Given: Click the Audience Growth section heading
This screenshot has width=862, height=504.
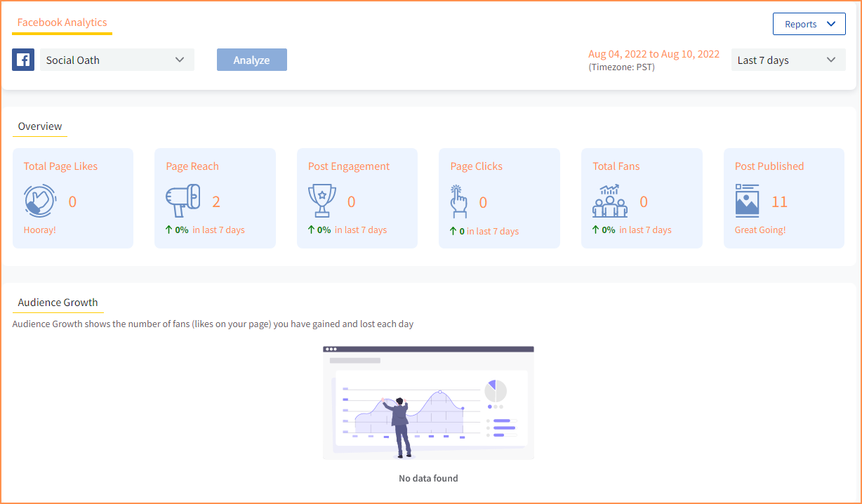Looking at the screenshot, I should pyautogui.click(x=58, y=302).
